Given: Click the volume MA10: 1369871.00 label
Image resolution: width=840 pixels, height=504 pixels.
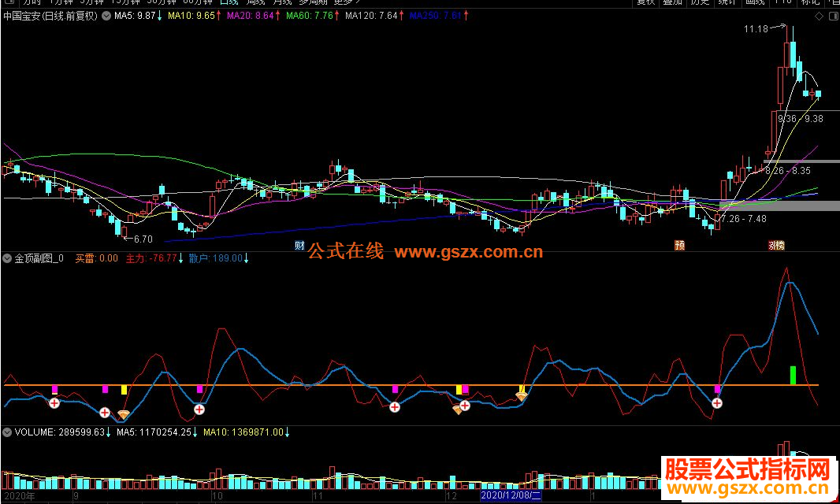Looking at the screenshot, I should 243,432.
